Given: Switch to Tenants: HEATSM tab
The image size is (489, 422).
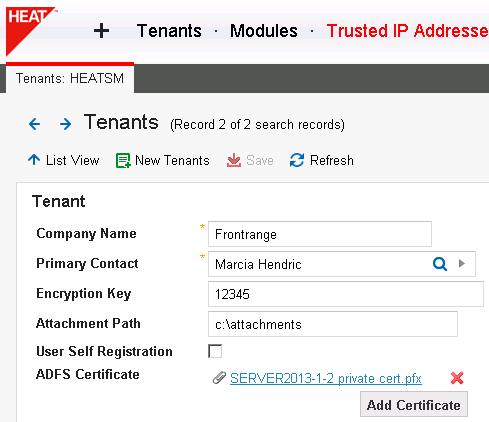Looking at the screenshot, I should (70, 78).
